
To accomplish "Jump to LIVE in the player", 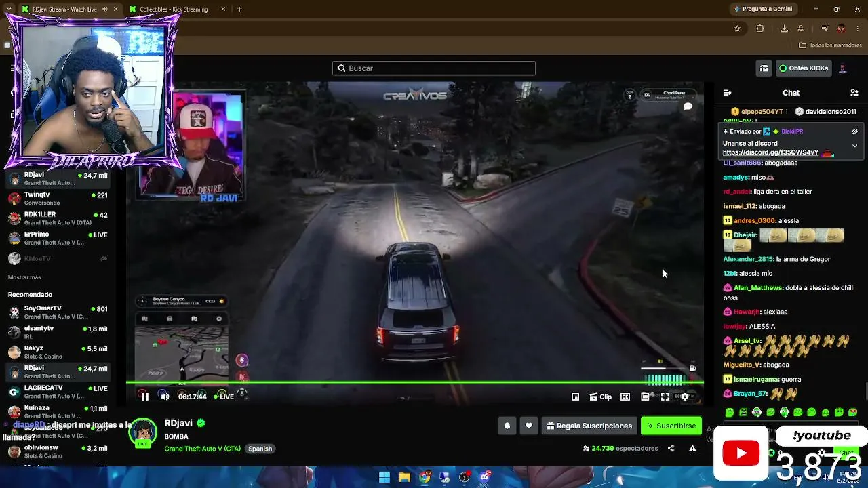I will point(224,396).
